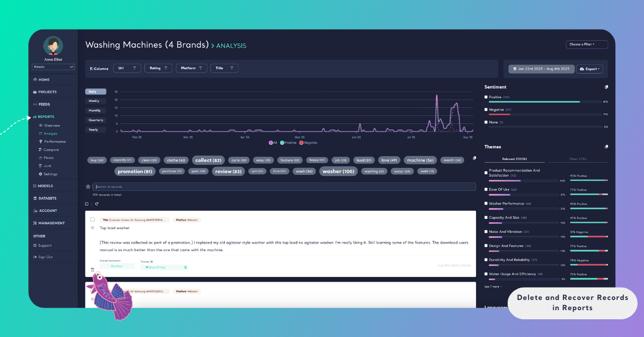The image size is (644, 337).
Task: Filter by keyword collect (82)
Action: pyautogui.click(x=208, y=160)
